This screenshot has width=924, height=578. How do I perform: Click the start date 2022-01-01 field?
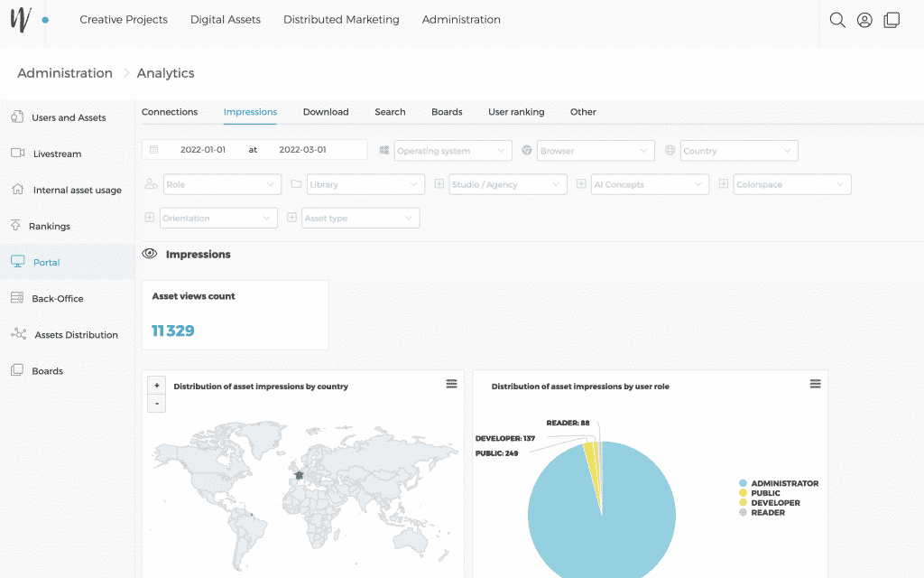(203, 150)
